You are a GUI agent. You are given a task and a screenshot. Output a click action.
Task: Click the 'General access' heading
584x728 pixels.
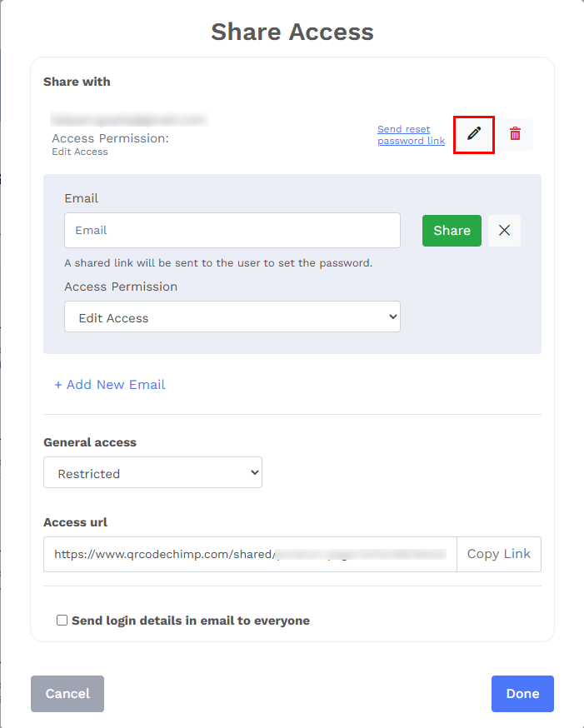click(90, 442)
